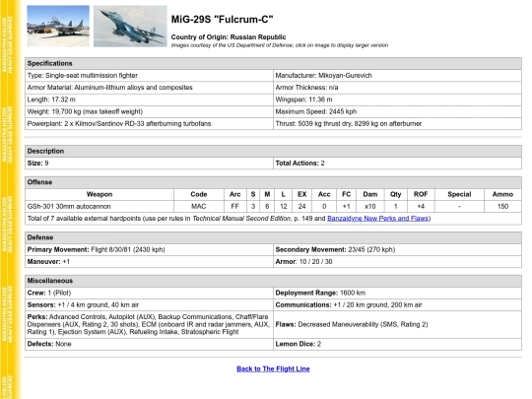Click the Flaws: Decreased Maneuverability cell
Screen dimensions: 532x399
[397, 324]
